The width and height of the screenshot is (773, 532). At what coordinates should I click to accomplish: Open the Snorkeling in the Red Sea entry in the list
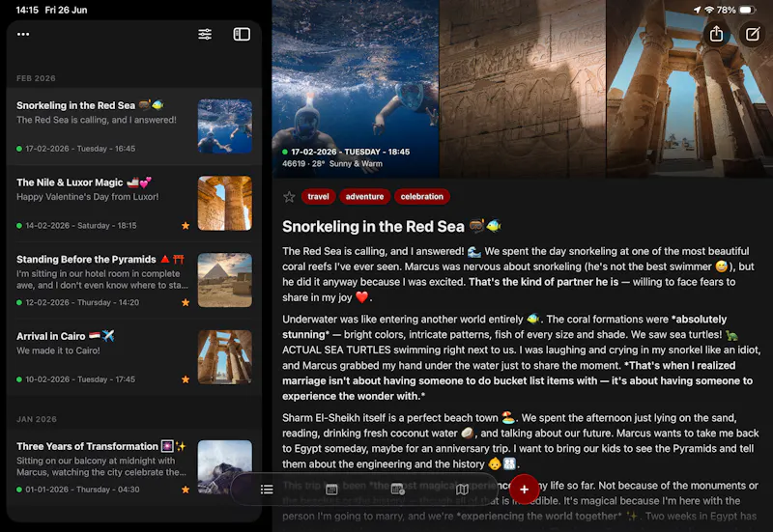(134, 126)
